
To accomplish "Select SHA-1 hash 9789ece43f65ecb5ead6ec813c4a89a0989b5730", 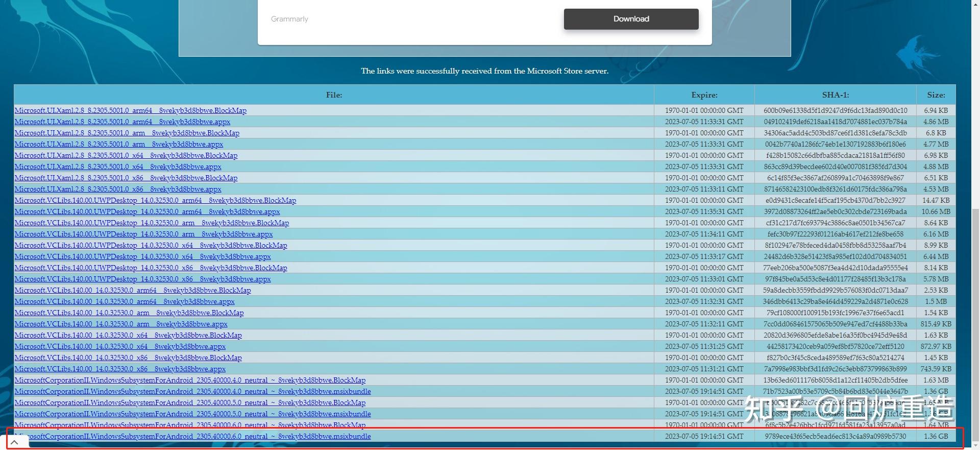I will (836, 436).
